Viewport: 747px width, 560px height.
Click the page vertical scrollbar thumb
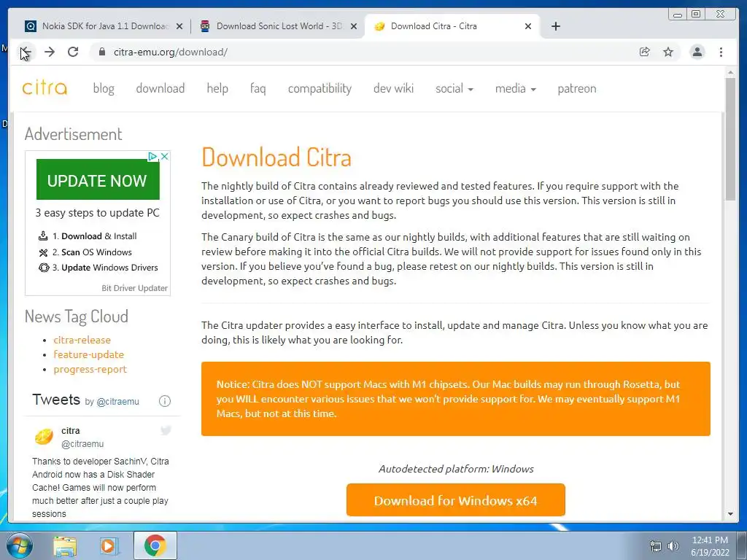[730, 139]
